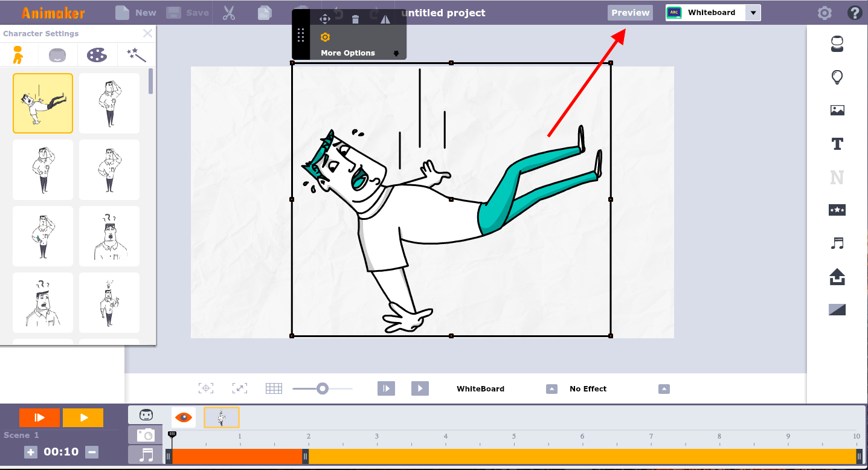Select the Text tool in the right sidebar

point(837,144)
